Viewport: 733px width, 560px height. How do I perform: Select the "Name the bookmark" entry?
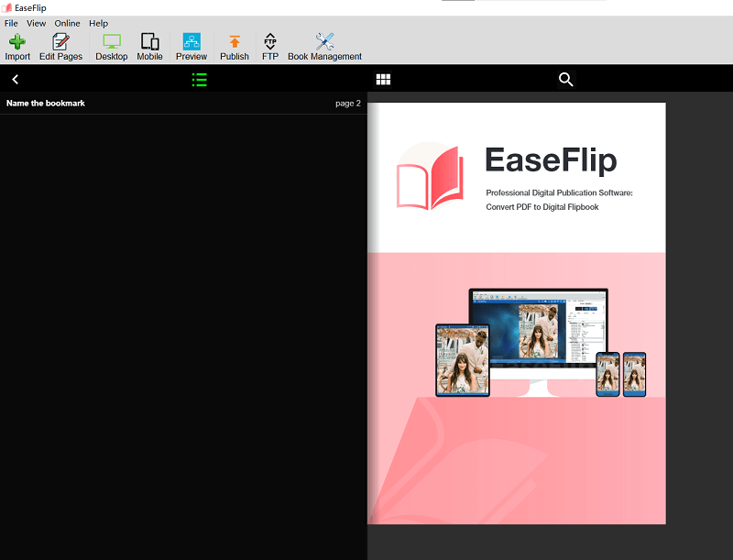pyautogui.click(x=46, y=104)
